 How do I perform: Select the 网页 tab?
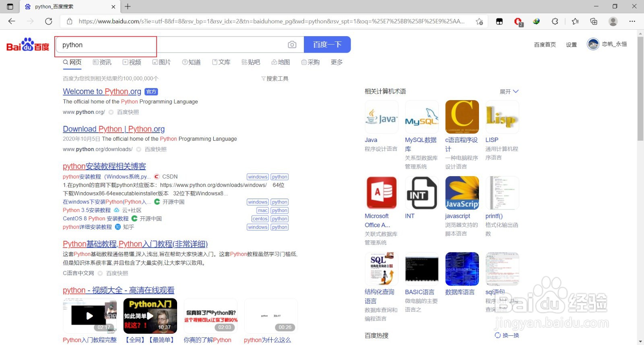click(x=72, y=62)
